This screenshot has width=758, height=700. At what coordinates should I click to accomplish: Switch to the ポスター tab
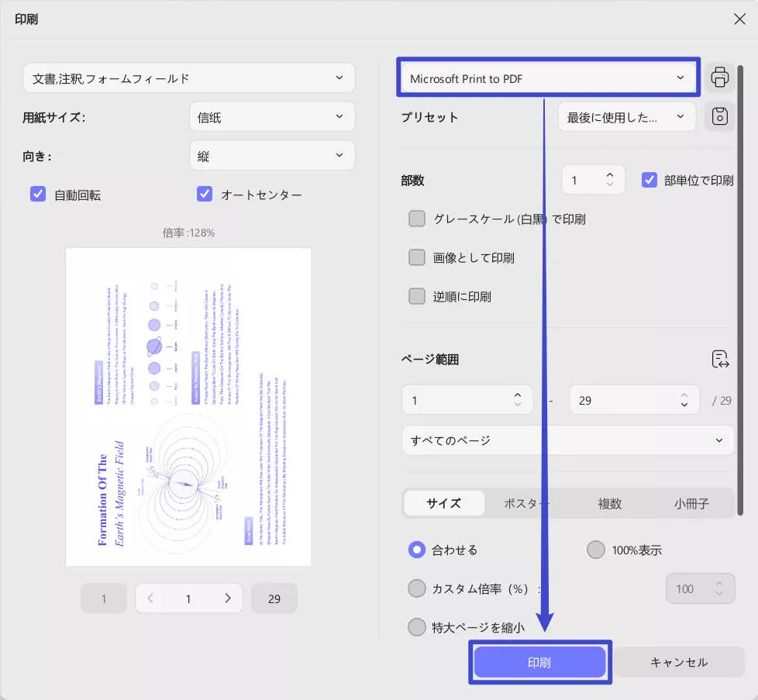[526, 503]
